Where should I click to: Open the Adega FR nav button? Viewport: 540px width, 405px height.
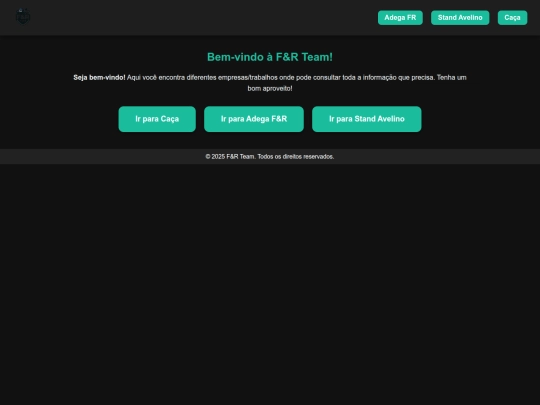tap(400, 18)
